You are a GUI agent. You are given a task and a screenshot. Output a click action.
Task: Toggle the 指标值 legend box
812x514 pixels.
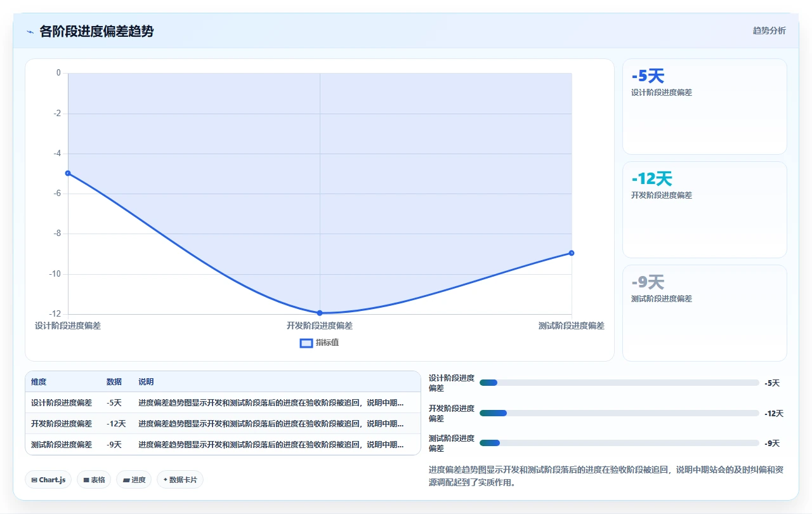click(x=306, y=343)
